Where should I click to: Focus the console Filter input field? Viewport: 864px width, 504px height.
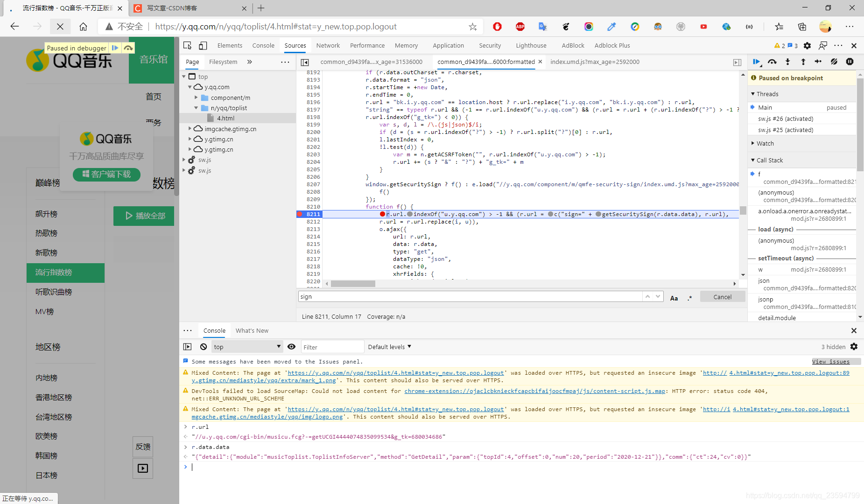click(332, 347)
